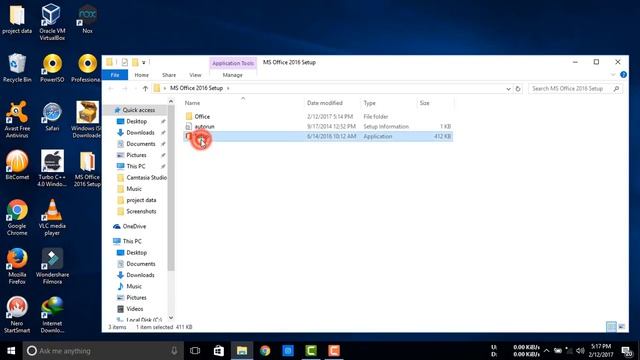The width and height of the screenshot is (640, 360).
Task: Open Videos under This PC
Action: 134,309
